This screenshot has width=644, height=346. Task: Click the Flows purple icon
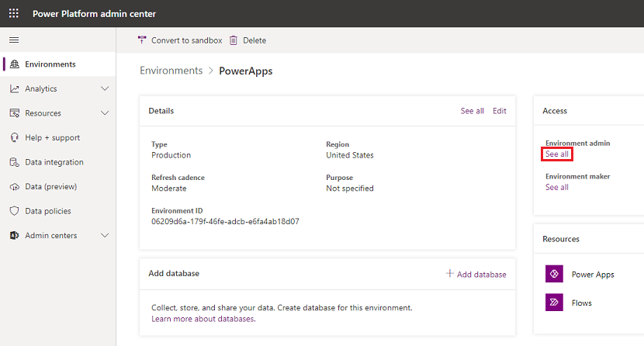554,303
